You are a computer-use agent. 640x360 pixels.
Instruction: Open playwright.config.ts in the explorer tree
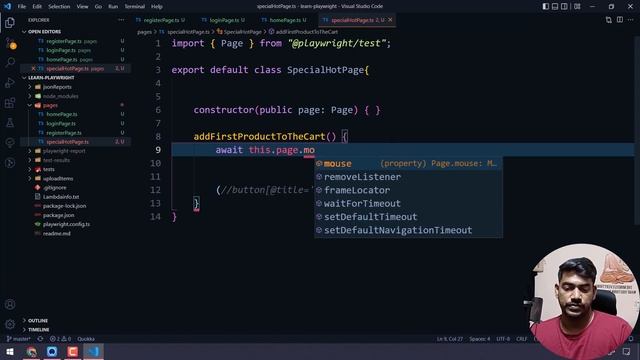66,224
